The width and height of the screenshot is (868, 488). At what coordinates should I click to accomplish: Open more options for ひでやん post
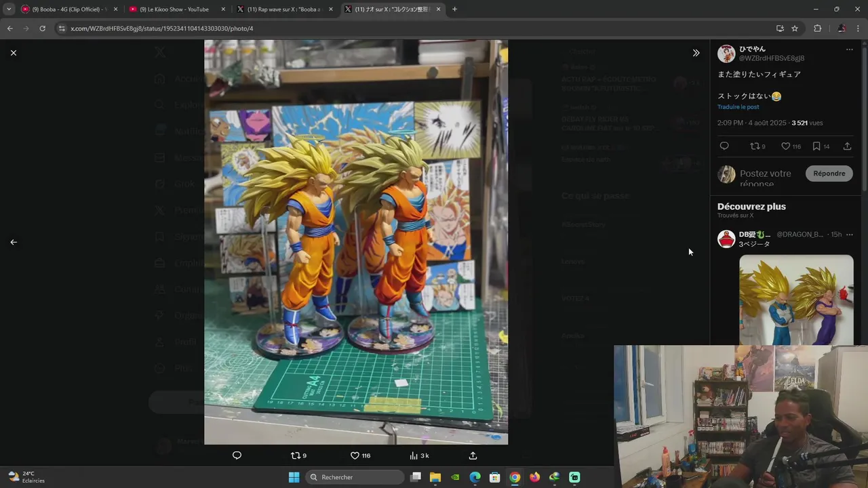[849, 49]
